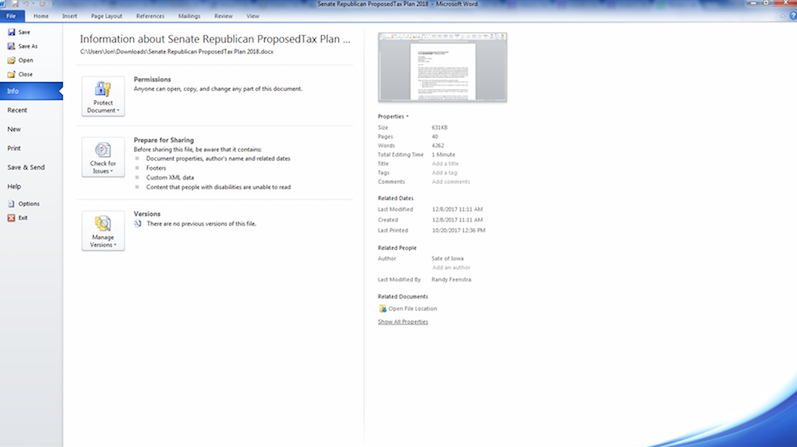The height and width of the screenshot is (447, 797).
Task: Click the author name Sate of Iowa
Action: 447,258
